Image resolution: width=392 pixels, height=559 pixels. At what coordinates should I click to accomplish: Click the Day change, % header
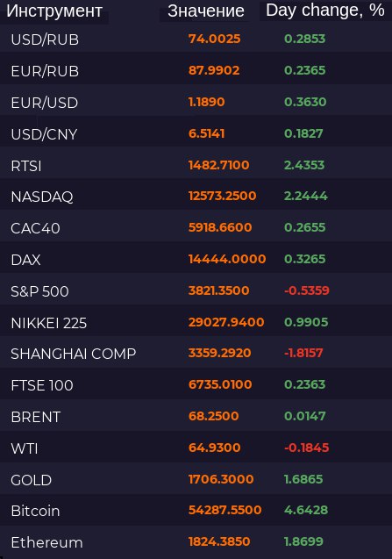[x=325, y=11]
